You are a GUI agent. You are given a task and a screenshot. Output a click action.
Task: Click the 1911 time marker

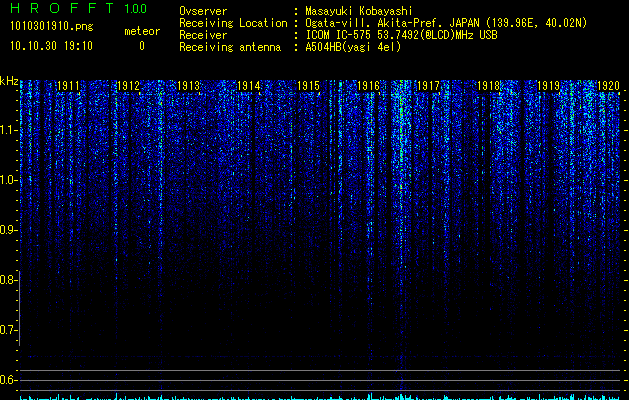(69, 85)
